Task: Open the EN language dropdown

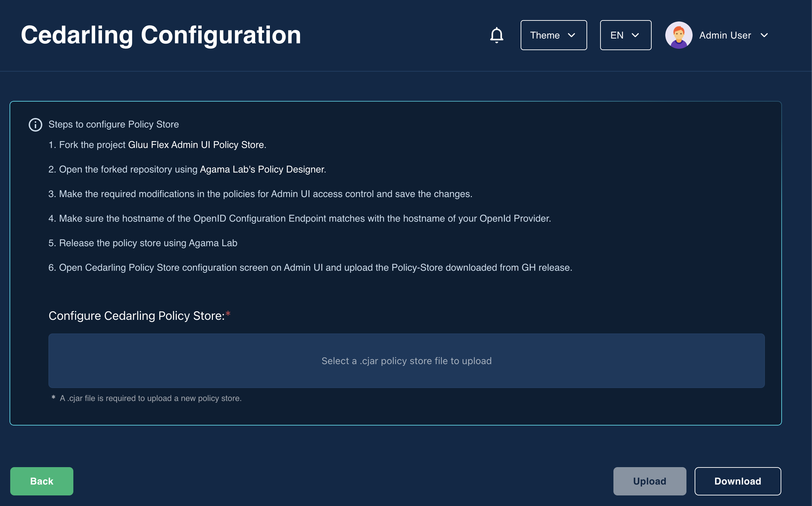Action: (x=625, y=35)
